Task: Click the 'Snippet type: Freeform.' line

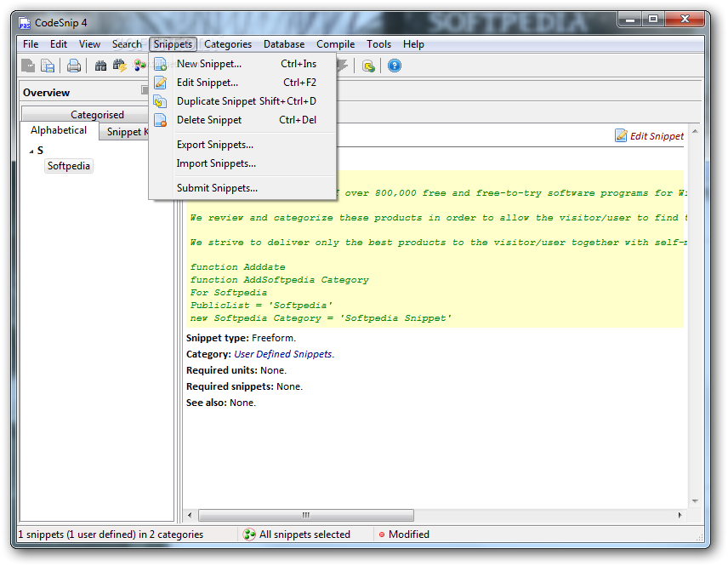Action: click(x=241, y=338)
